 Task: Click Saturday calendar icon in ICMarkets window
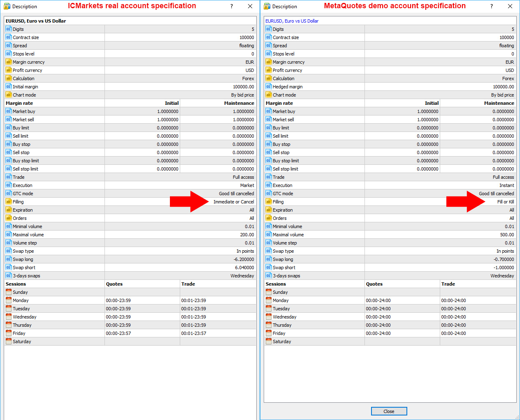pyautogui.click(x=9, y=341)
